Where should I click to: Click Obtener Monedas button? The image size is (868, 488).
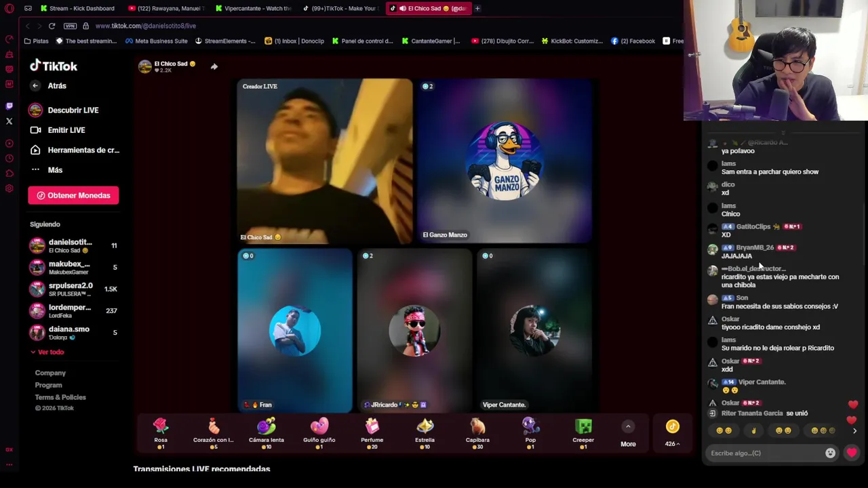[73, 195]
